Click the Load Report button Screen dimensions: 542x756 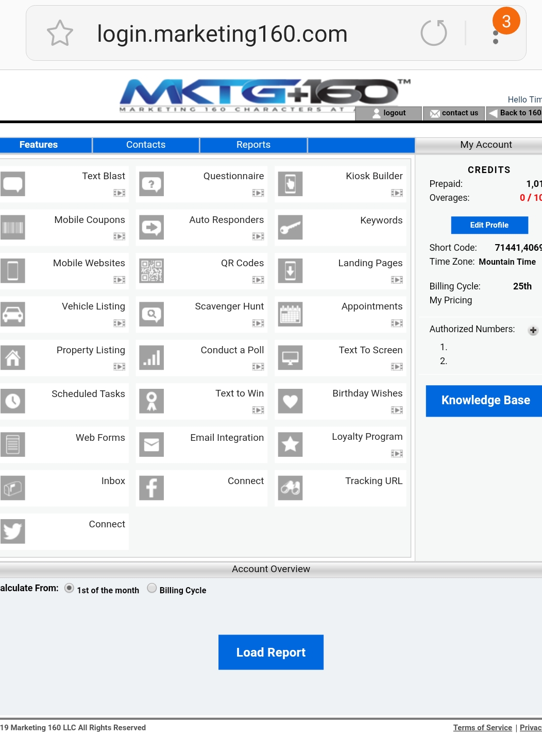[271, 652]
